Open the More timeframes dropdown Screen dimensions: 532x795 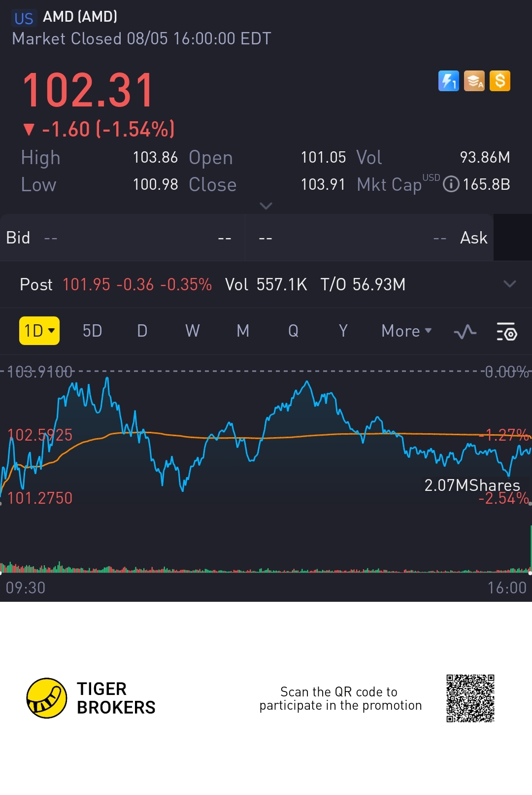(406, 331)
